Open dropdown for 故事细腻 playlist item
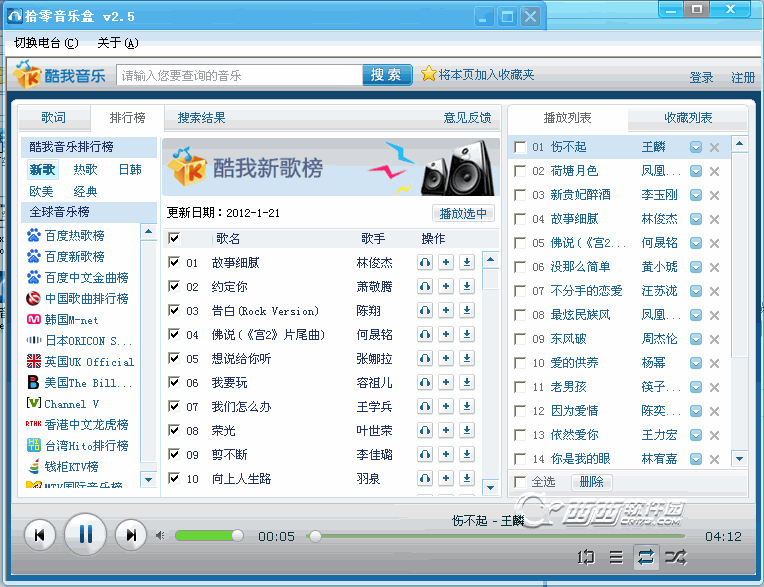Image resolution: width=764 pixels, height=587 pixels. 696,219
